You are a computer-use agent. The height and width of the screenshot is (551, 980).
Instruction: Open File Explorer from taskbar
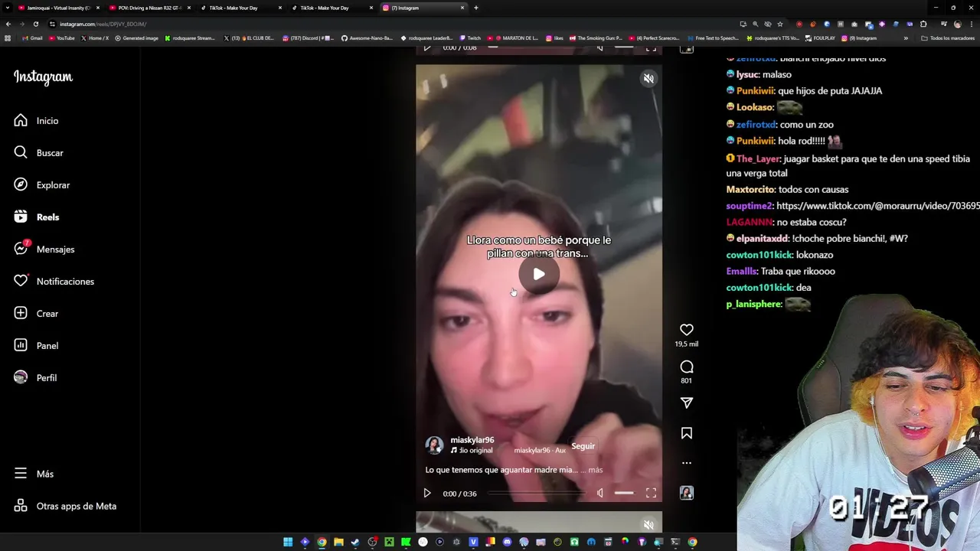[x=338, y=542]
